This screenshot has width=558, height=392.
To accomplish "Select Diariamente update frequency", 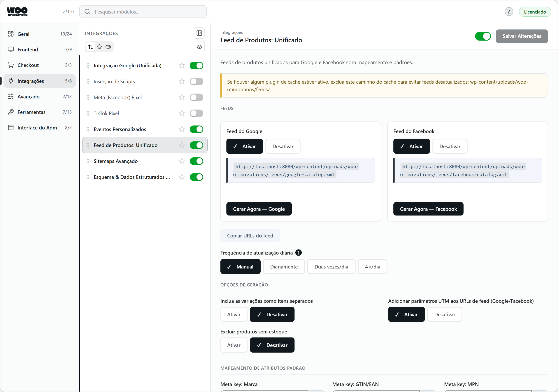I will (x=284, y=266).
